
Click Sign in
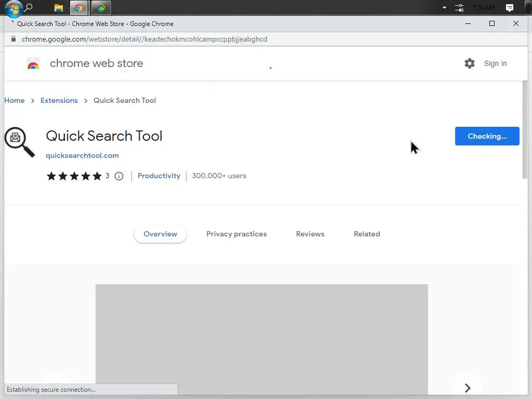pos(495,63)
